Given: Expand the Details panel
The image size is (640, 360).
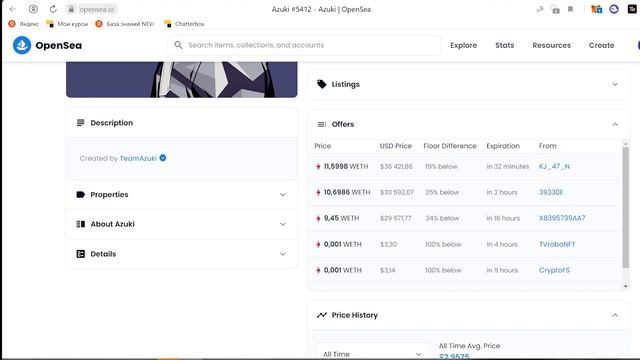Looking at the screenshot, I should pos(282,254).
